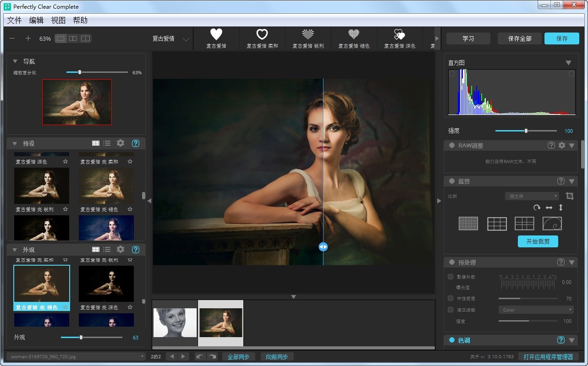Flip the image horizontally
Viewport: 588px width, 366px height.
pyautogui.click(x=549, y=208)
